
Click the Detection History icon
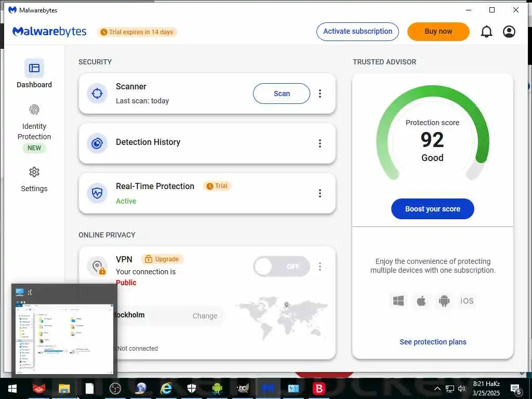(x=97, y=143)
